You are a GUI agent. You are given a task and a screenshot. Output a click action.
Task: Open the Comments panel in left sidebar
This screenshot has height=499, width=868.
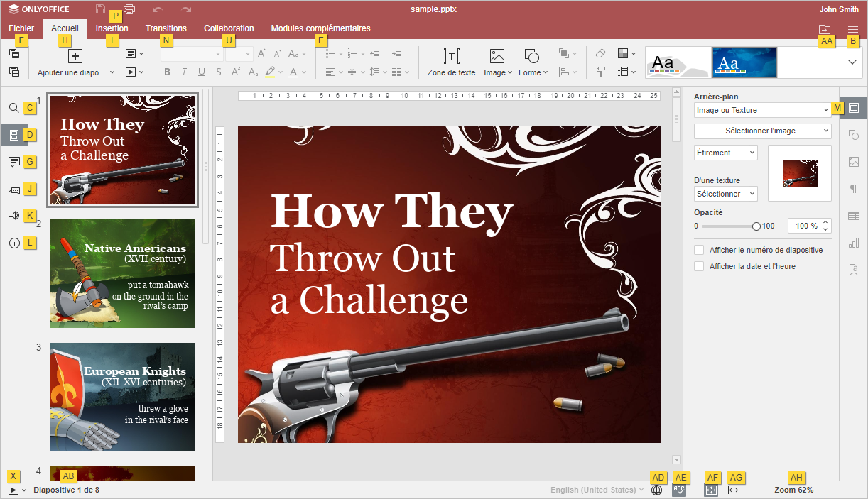click(14, 162)
